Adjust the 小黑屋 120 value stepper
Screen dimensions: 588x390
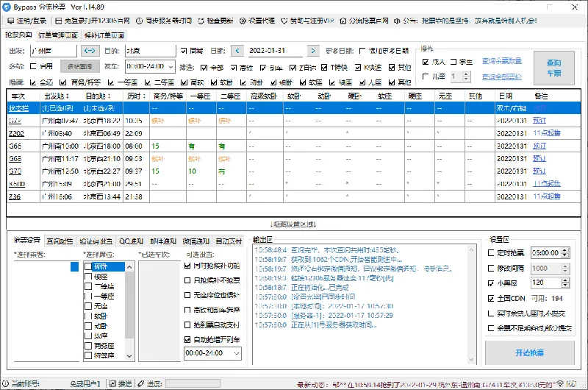pos(565,283)
